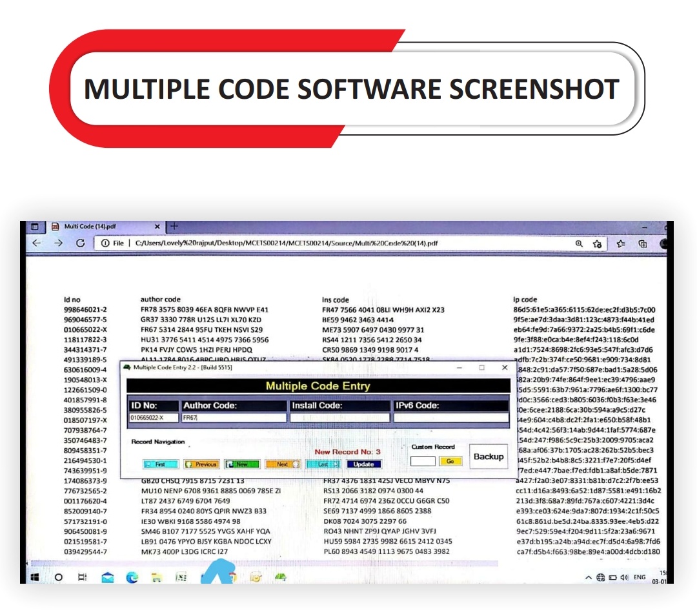Show hidden system tray icons
Viewport: 697px width, 616px height.
point(589,577)
